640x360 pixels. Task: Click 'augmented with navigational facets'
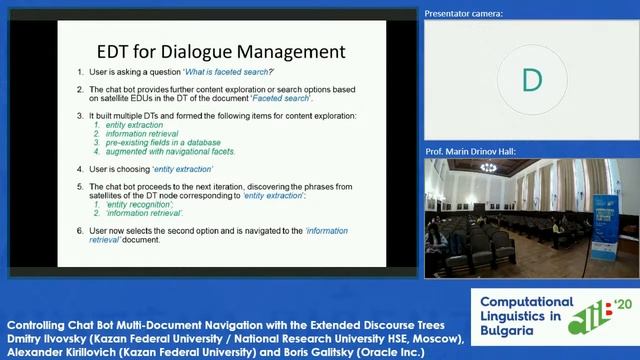170,151
